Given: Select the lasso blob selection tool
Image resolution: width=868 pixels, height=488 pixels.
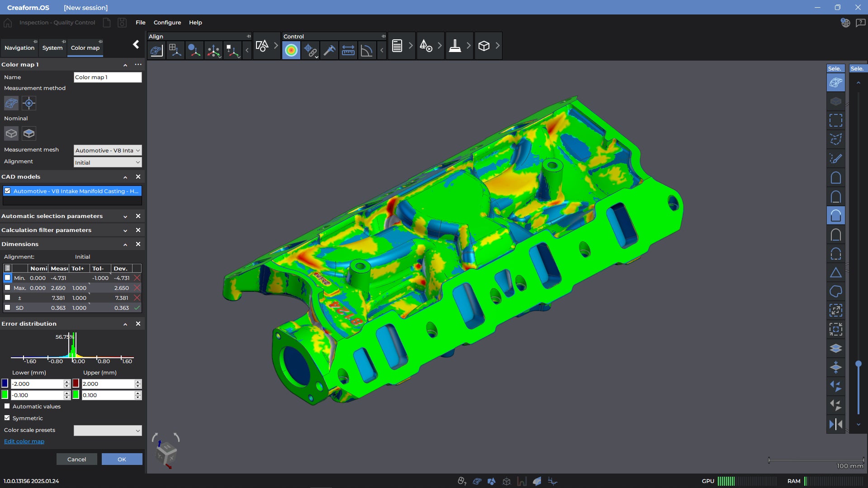Looking at the screenshot, I should tap(836, 291).
